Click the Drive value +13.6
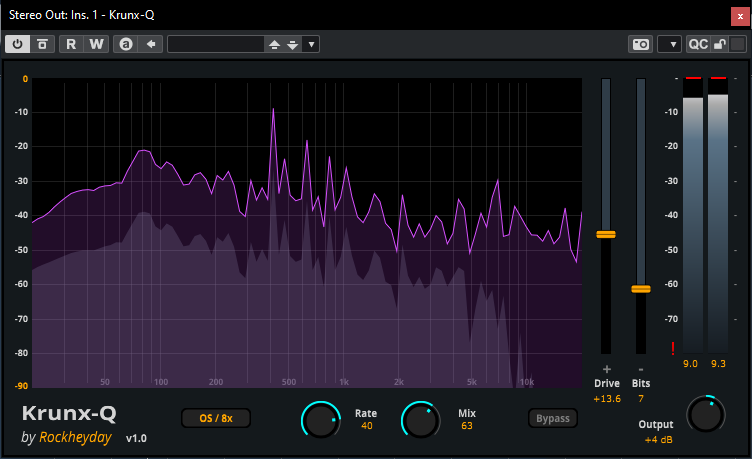 point(607,399)
